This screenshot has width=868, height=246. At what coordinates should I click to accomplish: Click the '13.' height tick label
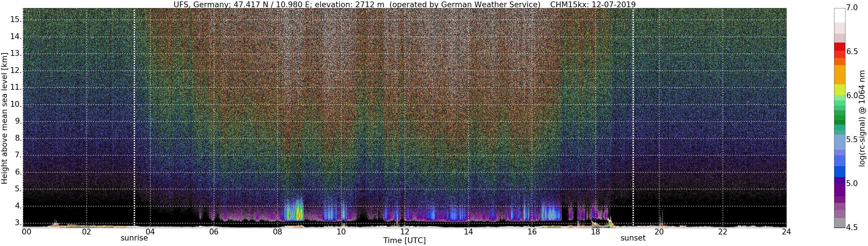pyautogui.click(x=16, y=53)
